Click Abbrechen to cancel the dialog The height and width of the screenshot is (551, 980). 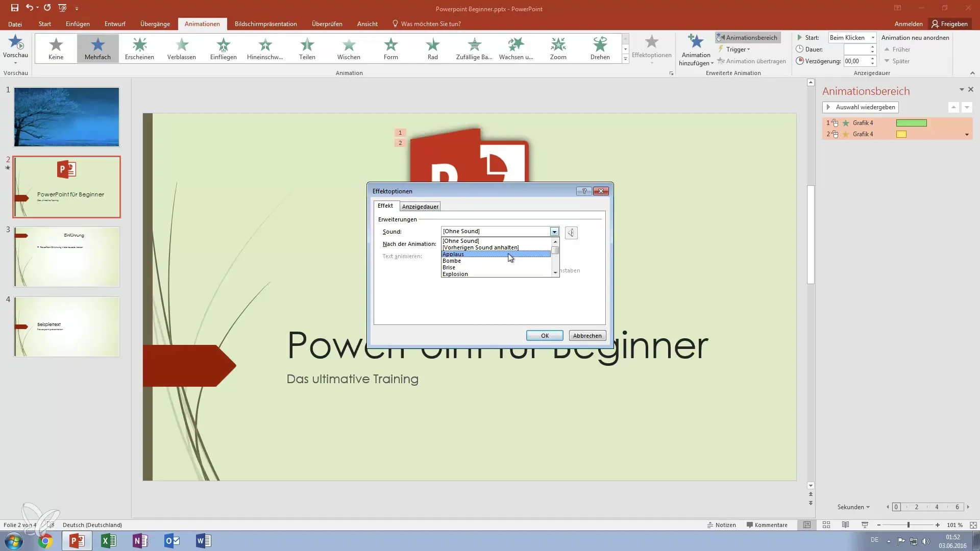pos(587,336)
